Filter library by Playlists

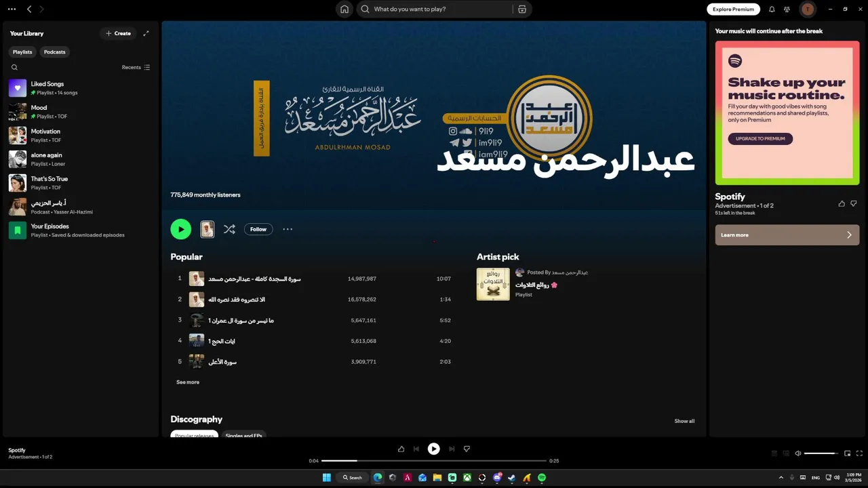[x=22, y=52]
